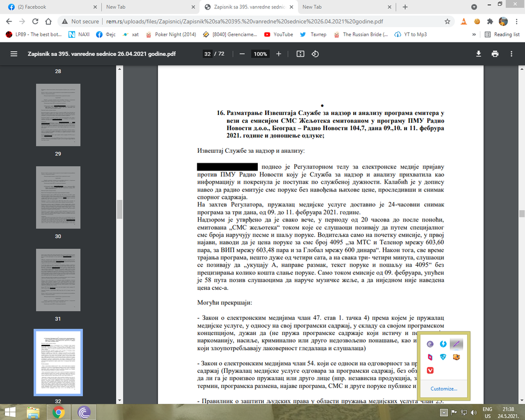Click the orange box tray icon
This screenshot has width=525, height=420.
(x=456, y=357)
